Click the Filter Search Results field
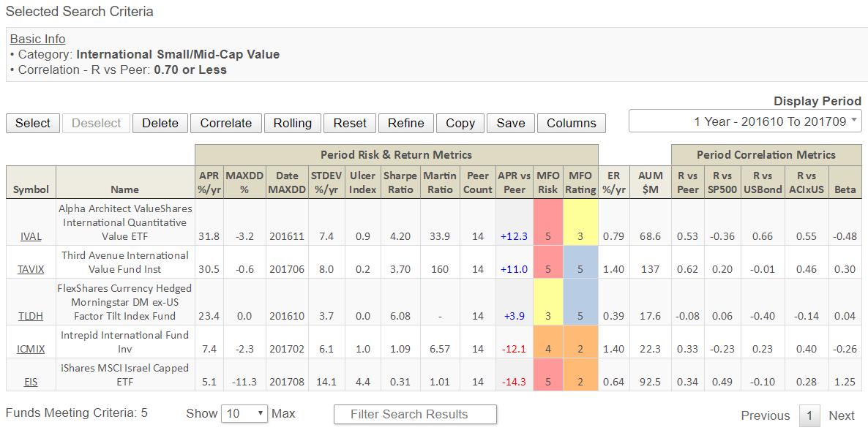The width and height of the screenshot is (868, 433). pos(415,414)
